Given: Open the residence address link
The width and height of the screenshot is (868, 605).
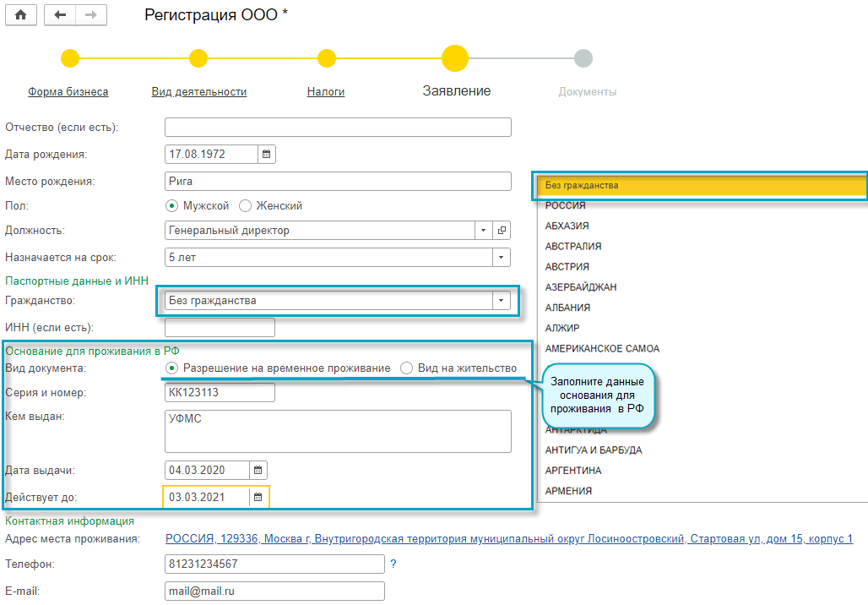Looking at the screenshot, I should (508, 539).
